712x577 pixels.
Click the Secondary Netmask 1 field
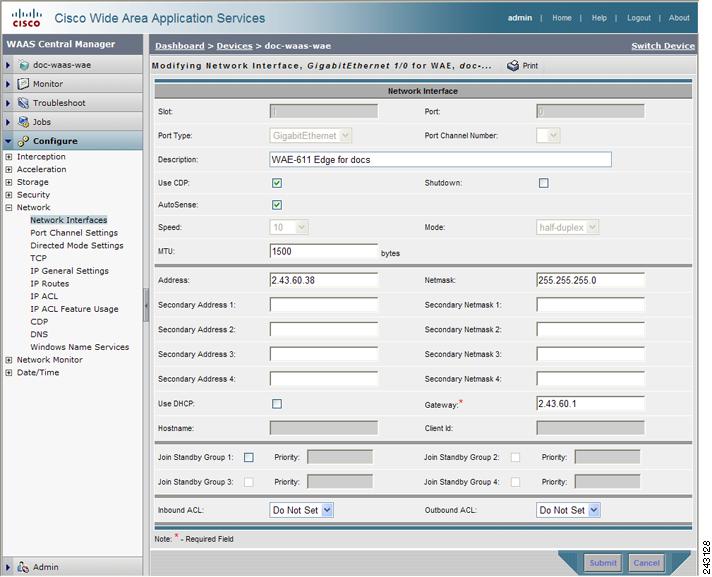point(590,305)
